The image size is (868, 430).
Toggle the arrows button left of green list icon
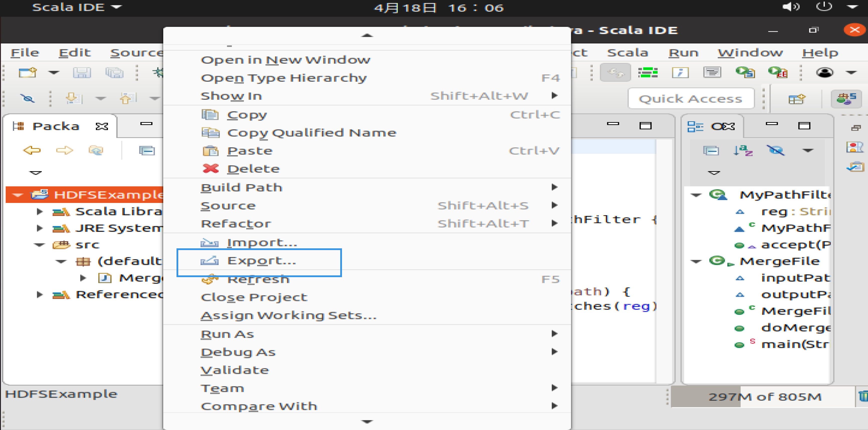(615, 72)
